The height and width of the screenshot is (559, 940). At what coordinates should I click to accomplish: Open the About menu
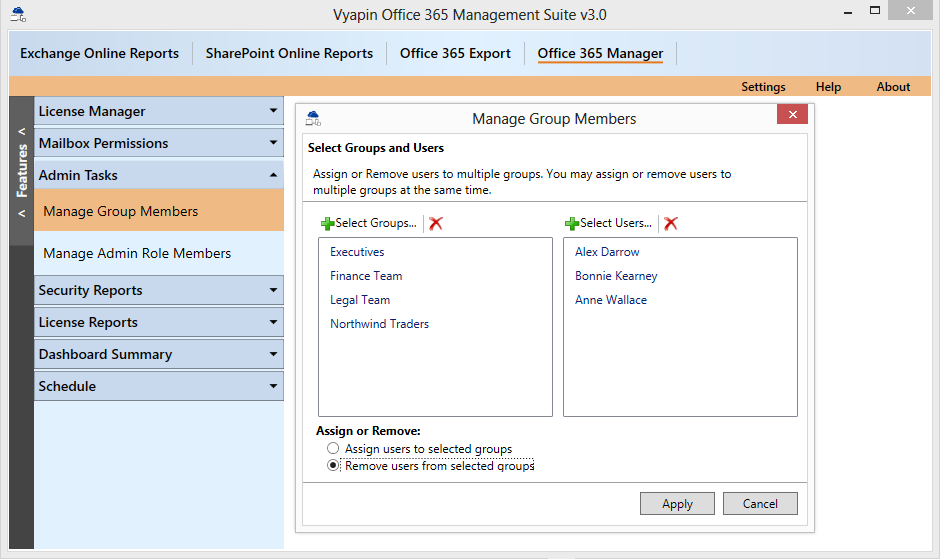click(893, 86)
